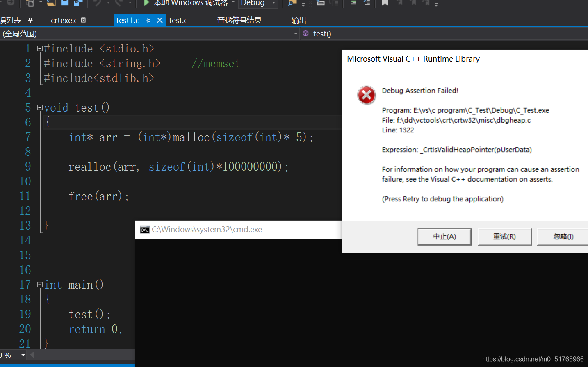The width and height of the screenshot is (588, 367).
Task: Pin the test1.c tab
Action: pyautogui.click(x=148, y=20)
